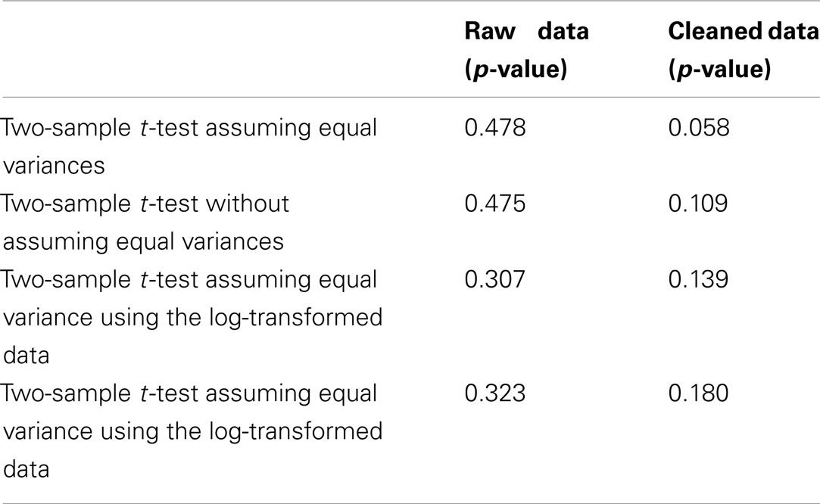Click '(p-value)' under Raw data header
The image size is (820, 504).
[516, 70]
